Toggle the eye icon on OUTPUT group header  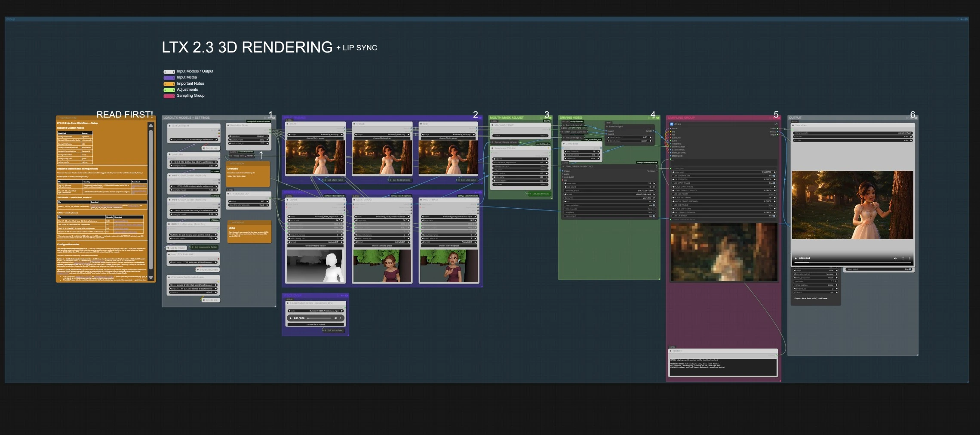[916, 118]
